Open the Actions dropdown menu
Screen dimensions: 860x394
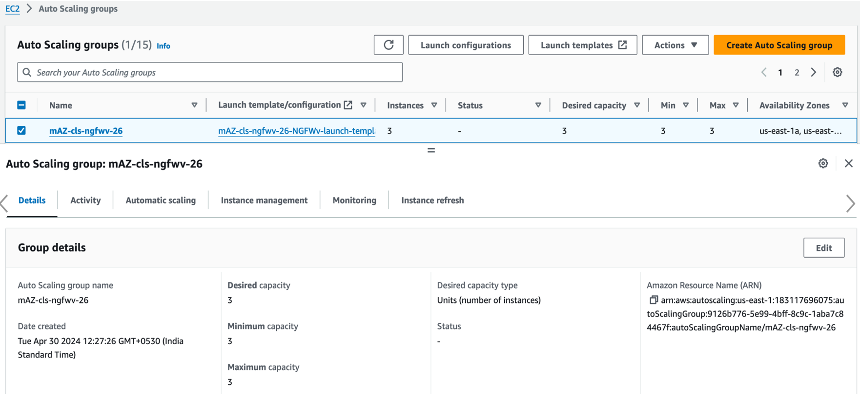pyautogui.click(x=675, y=45)
